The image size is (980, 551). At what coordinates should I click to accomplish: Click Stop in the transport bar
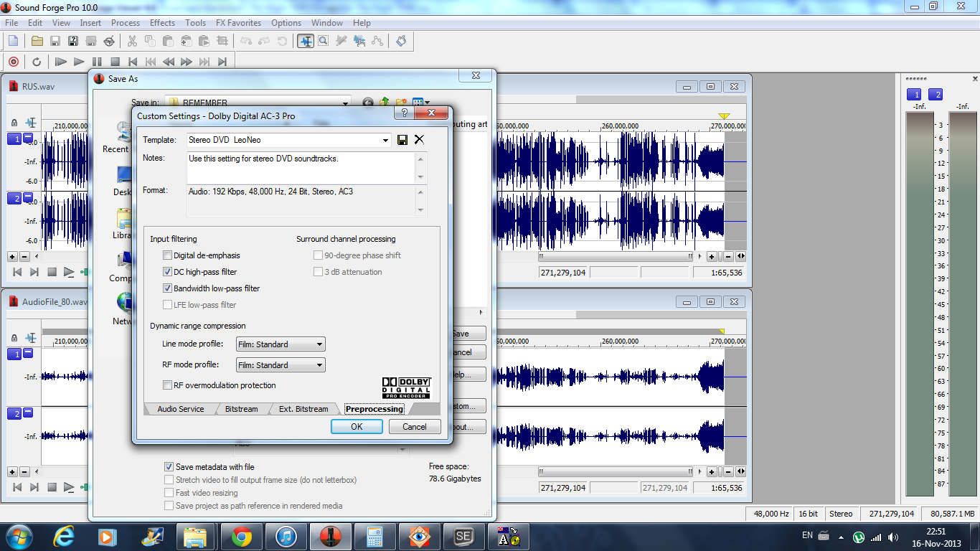115,62
